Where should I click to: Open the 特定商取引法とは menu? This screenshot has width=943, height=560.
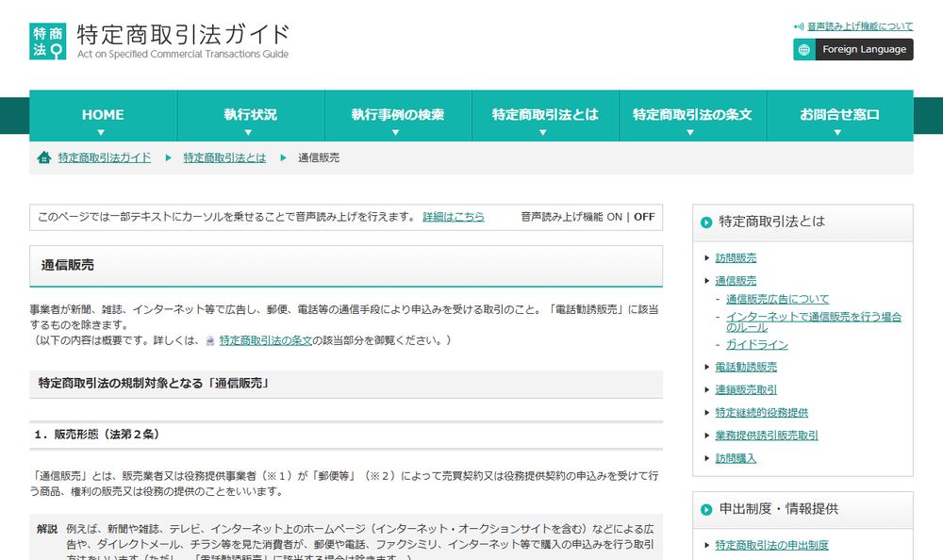click(545, 116)
